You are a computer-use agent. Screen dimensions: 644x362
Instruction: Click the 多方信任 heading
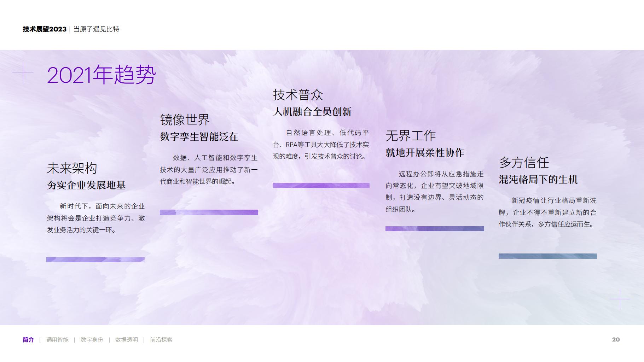(x=524, y=163)
